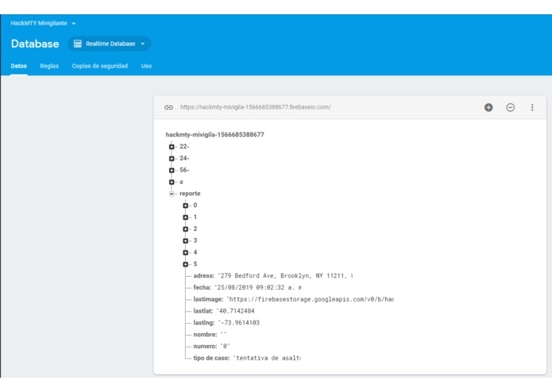Open the three-dot overflow menu
The image size is (552, 392).
pos(532,107)
